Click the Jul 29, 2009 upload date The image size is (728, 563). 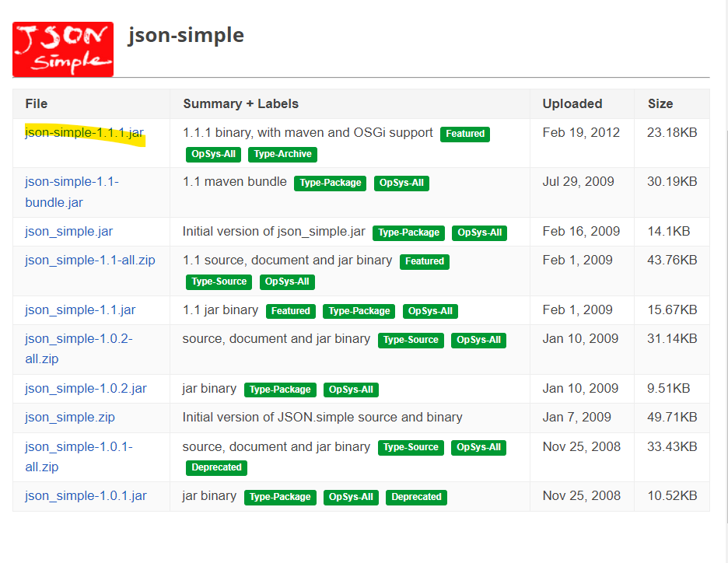pyautogui.click(x=578, y=181)
